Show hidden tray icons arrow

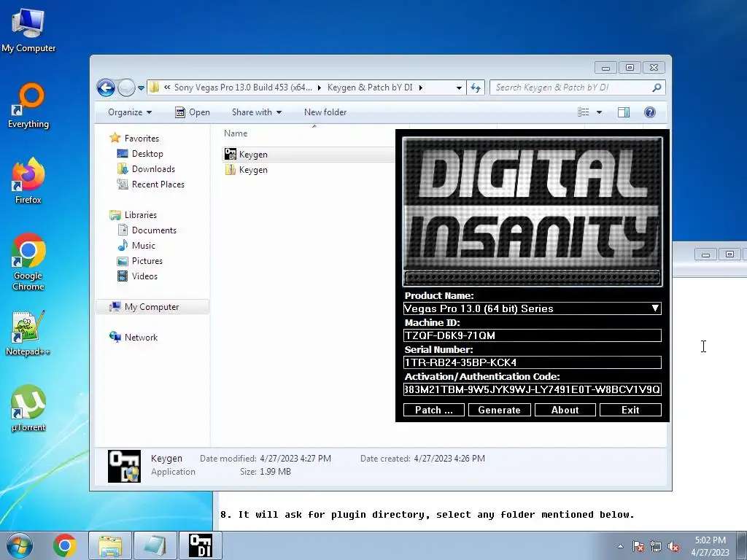pyautogui.click(x=620, y=546)
